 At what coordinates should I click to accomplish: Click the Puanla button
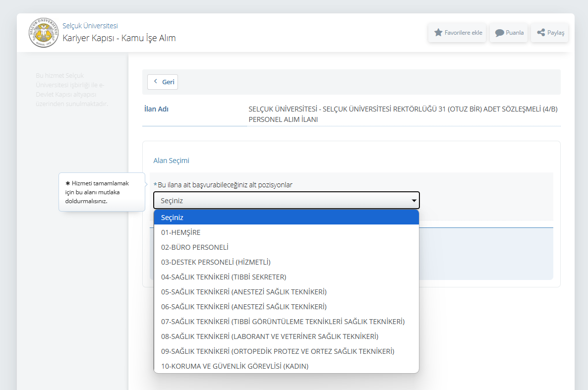coord(509,33)
